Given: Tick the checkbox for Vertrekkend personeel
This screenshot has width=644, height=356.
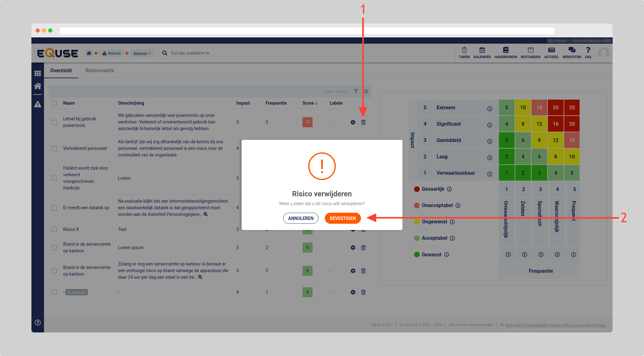Looking at the screenshot, I should [54, 148].
